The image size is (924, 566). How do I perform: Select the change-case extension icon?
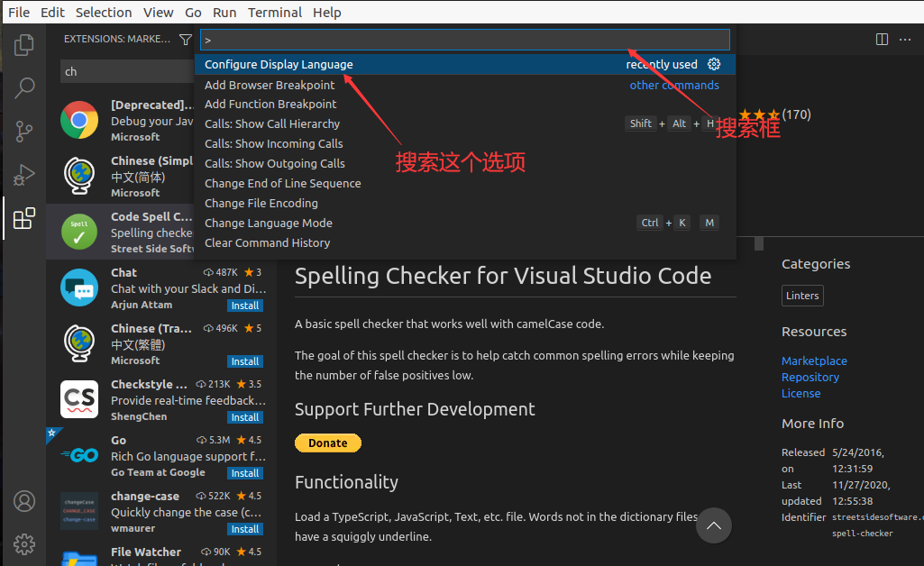[79, 511]
